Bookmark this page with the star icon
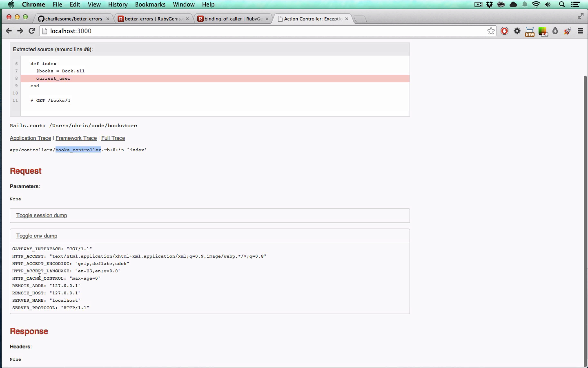This screenshot has height=368, width=588. pos(491,31)
